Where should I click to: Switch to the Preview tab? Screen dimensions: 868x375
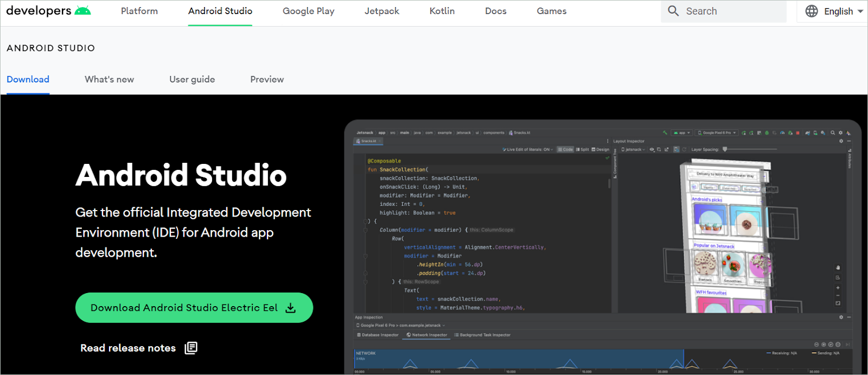click(267, 79)
